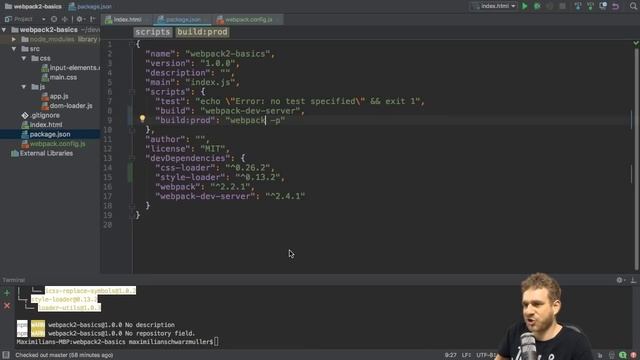Click Terminal panel title tab
This screenshot has width=640, height=360.
(14, 280)
